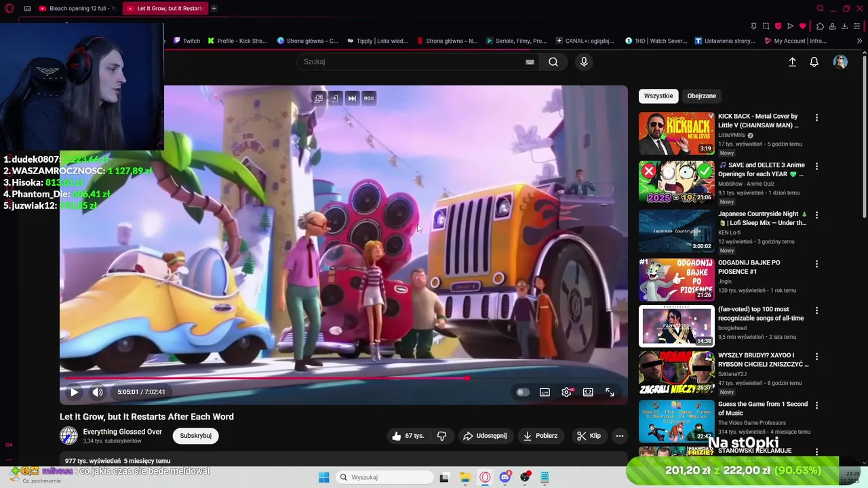Image resolution: width=868 pixels, height=488 pixels.
Task: Open options menu for KICK BACK video
Action: [x=816, y=117]
